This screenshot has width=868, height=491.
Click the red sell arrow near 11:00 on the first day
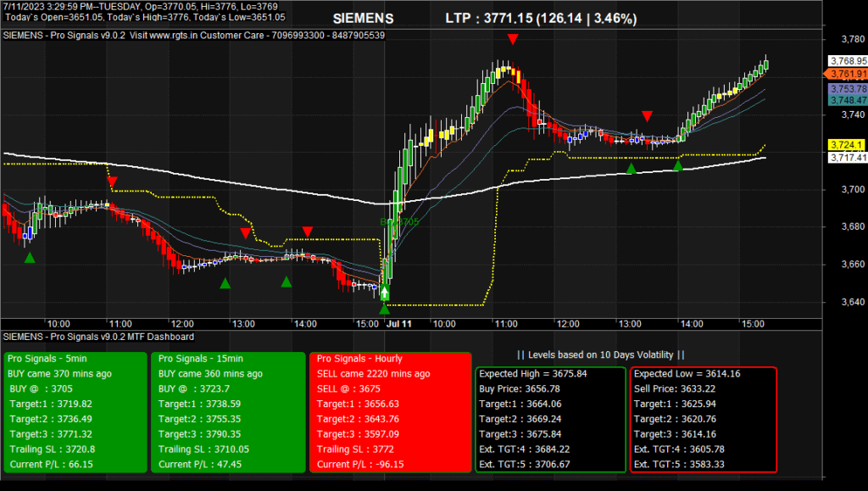coord(112,182)
